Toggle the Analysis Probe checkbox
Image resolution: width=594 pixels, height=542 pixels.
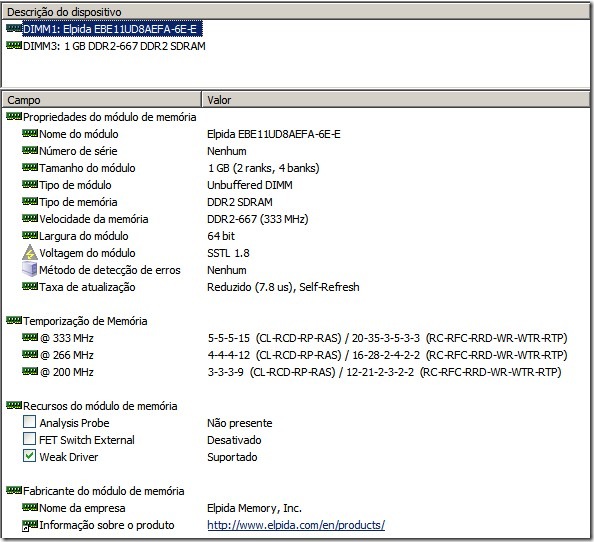pyautogui.click(x=30, y=422)
